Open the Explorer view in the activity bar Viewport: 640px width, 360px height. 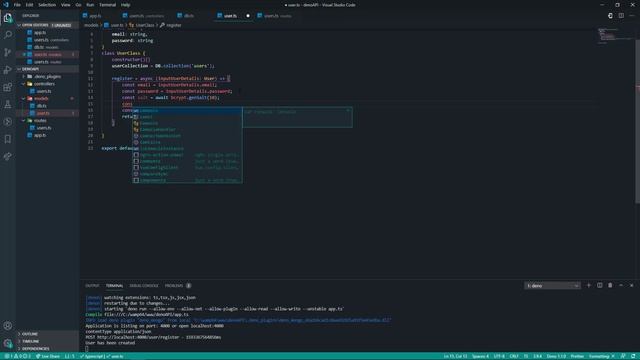[x=8, y=18]
